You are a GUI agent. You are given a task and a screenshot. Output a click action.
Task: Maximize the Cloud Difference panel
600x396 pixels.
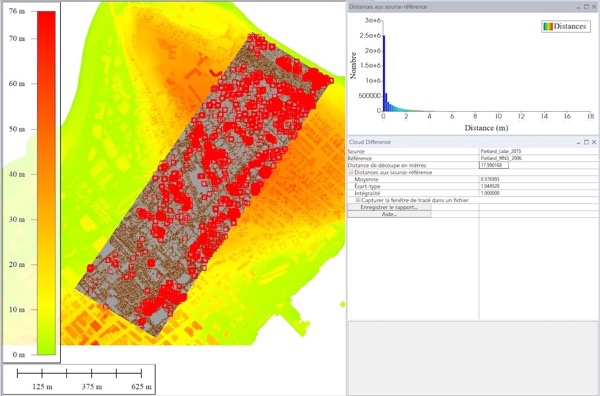point(586,142)
